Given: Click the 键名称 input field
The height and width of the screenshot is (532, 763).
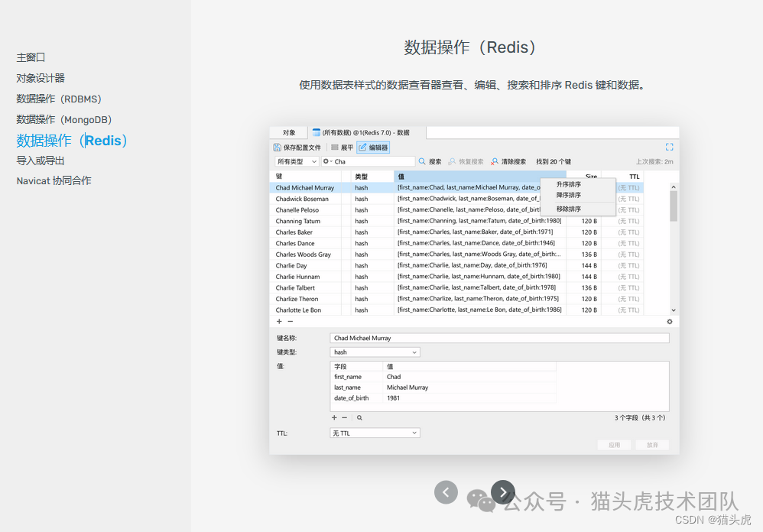Looking at the screenshot, I should point(499,338).
